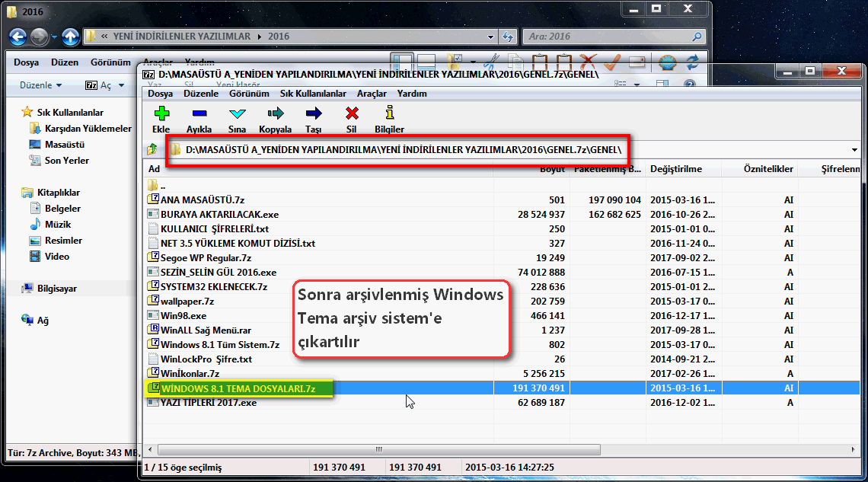Expand the 7-Zip address bar path dropdown
The image size is (868, 482).
pos(854,150)
